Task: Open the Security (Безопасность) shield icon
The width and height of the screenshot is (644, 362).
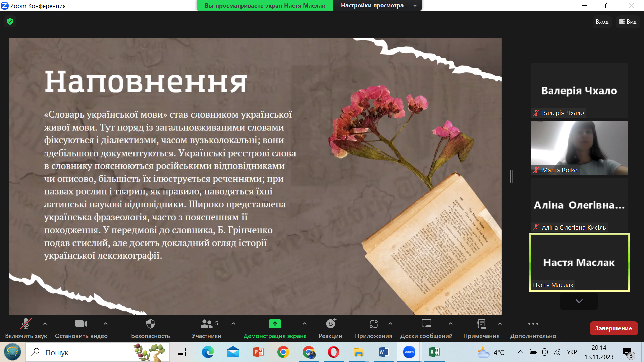Action: point(151,324)
